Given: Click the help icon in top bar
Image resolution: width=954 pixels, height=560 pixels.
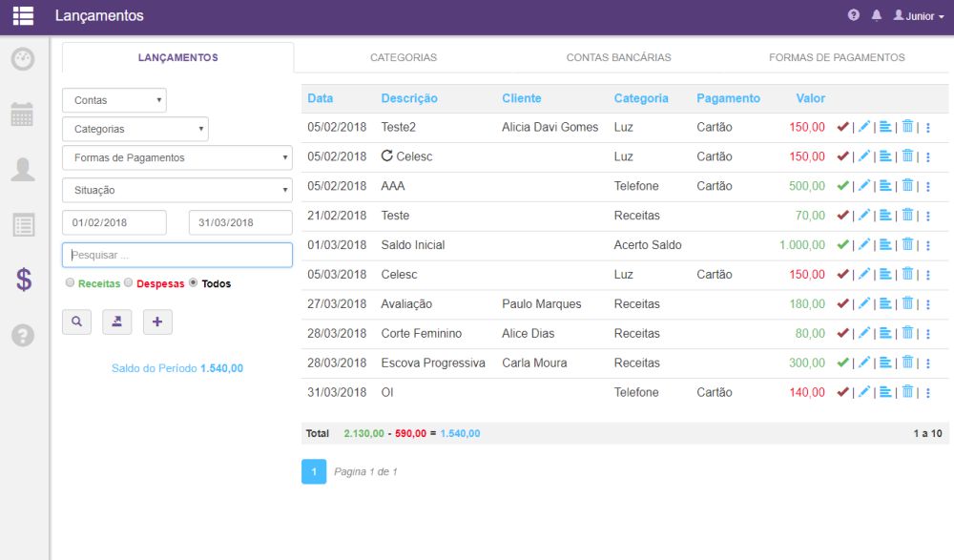Looking at the screenshot, I should 854,15.
